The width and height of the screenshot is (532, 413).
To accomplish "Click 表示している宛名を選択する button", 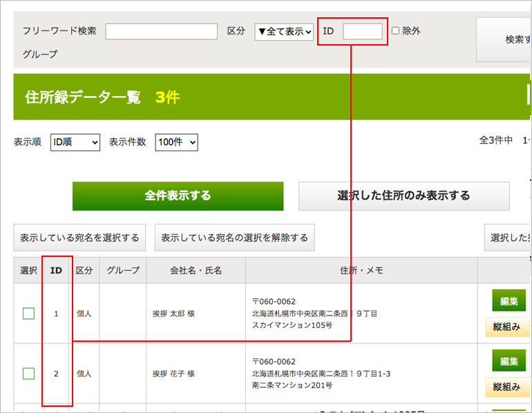I will point(79,238).
